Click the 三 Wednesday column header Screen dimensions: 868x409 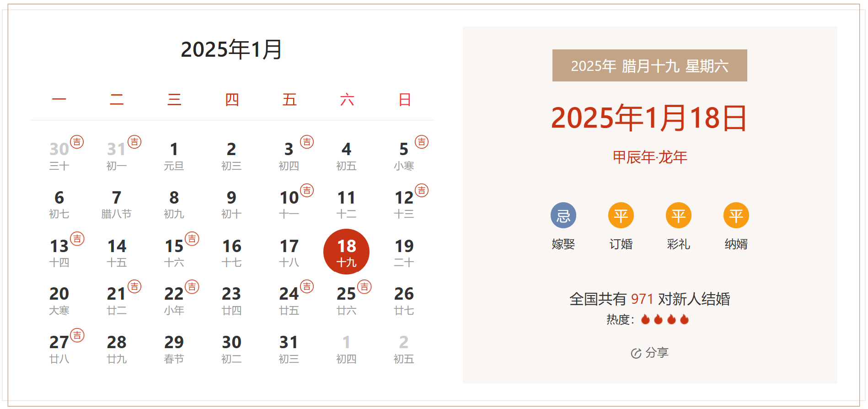(174, 99)
